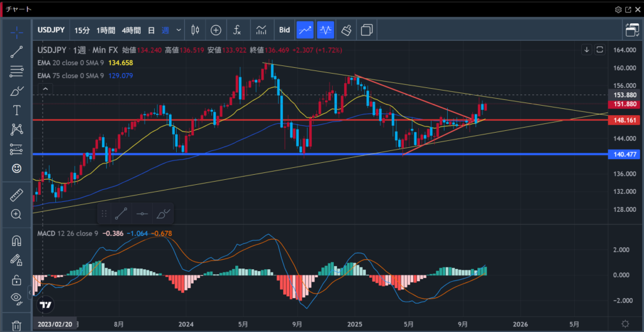Viewport: 644px width, 332px height.
Task: Click the trash icon to remove drawings
Action: (16, 325)
